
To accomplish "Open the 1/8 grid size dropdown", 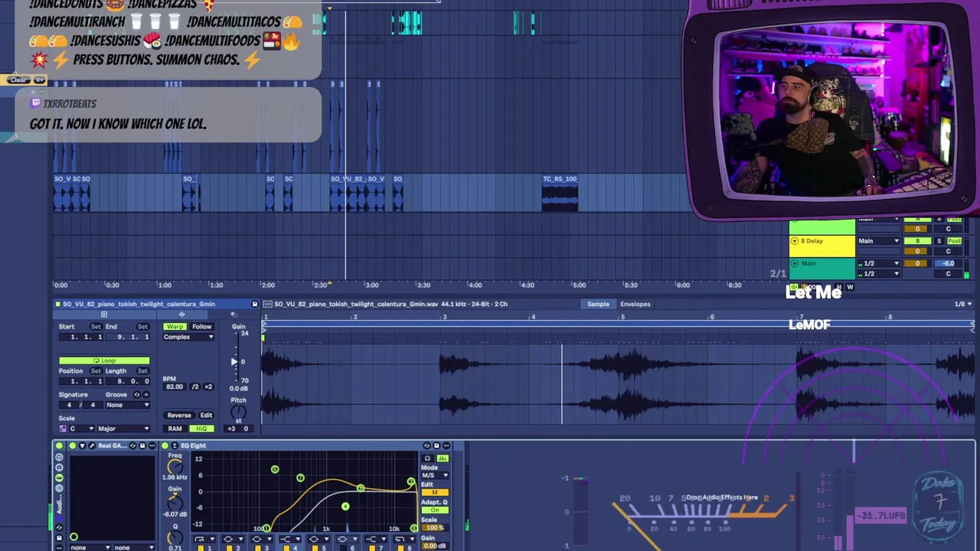I will pyautogui.click(x=963, y=305).
